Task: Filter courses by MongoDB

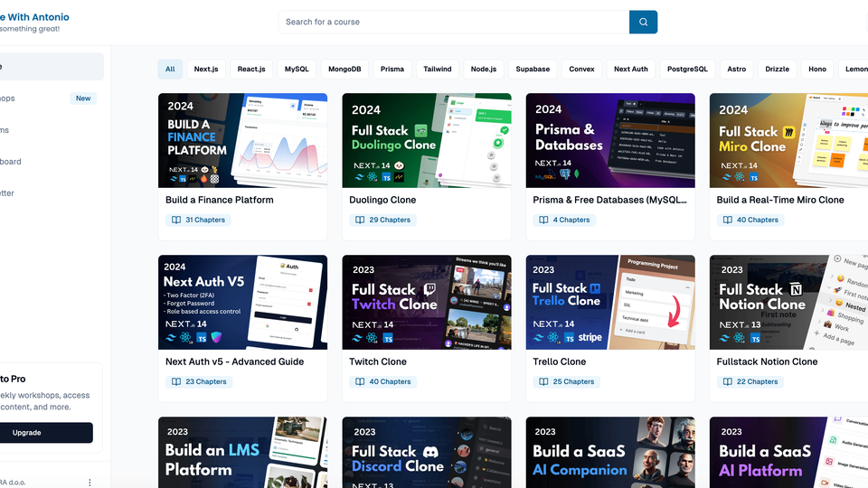Action: tap(344, 70)
